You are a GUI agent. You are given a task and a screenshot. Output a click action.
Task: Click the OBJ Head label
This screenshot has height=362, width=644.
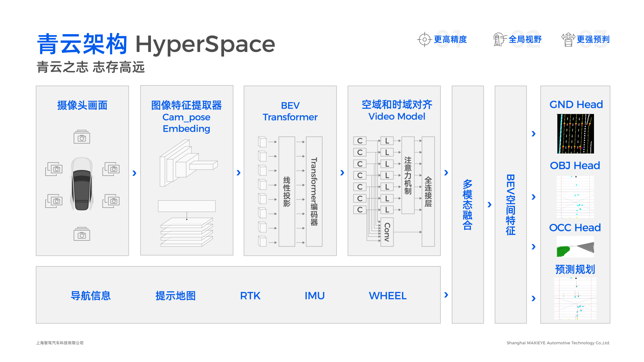pos(575,165)
